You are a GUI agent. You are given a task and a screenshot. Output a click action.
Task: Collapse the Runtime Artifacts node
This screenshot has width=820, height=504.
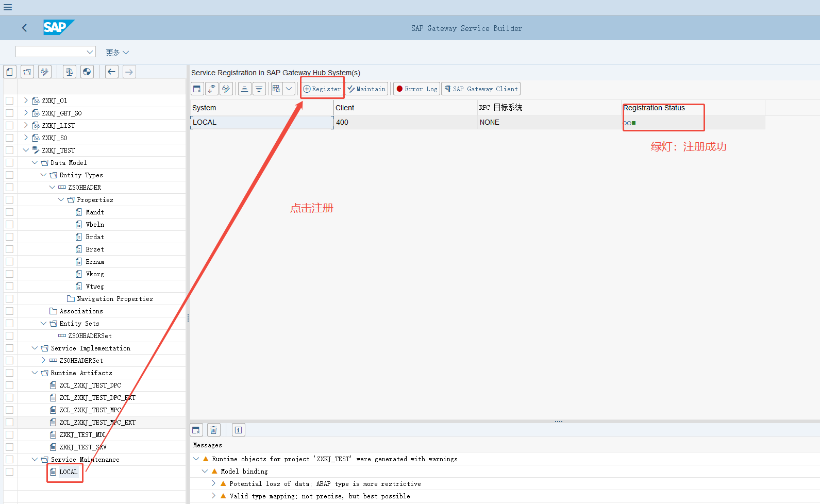(x=35, y=373)
